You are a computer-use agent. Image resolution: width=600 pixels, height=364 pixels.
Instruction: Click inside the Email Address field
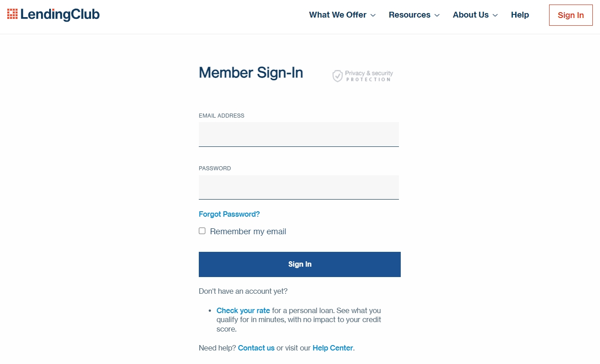point(298,134)
